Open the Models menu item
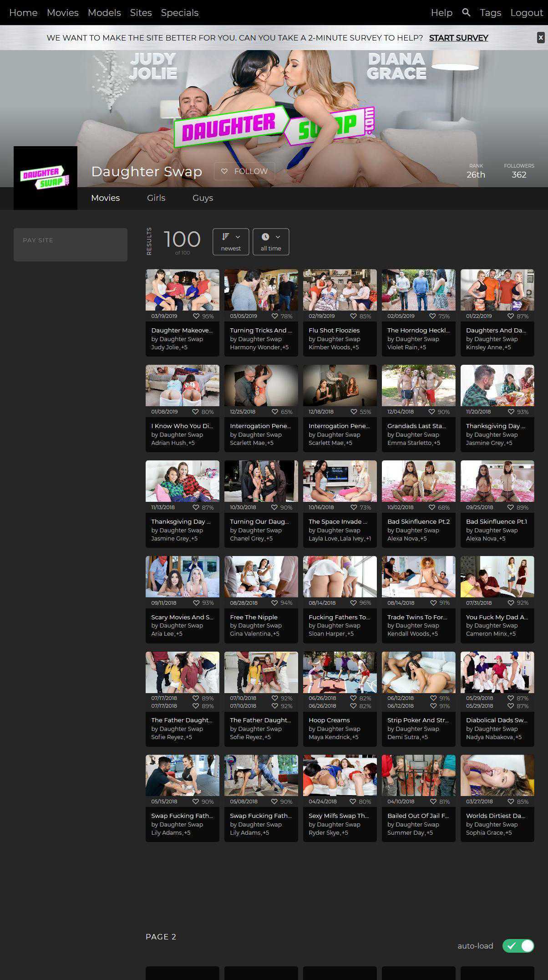The height and width of the screenshot is (980, 548). (x=104, y=13)
